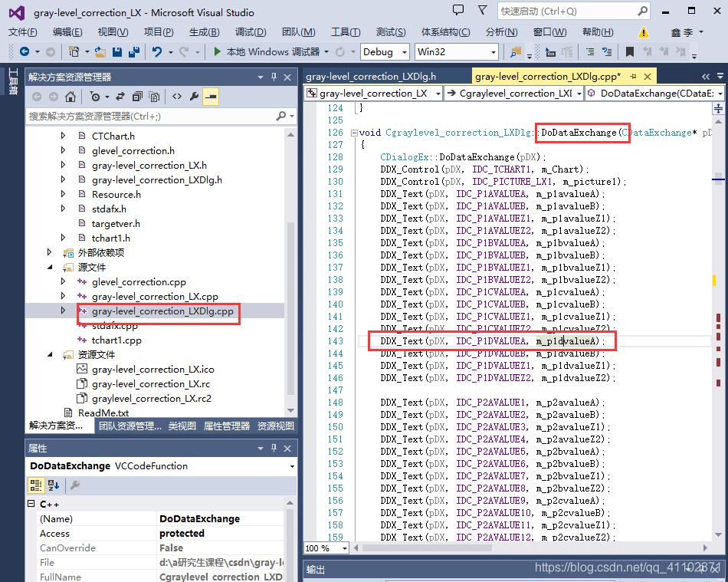
Task: Comment out the selected lines
Action: (x=589, y=52)
